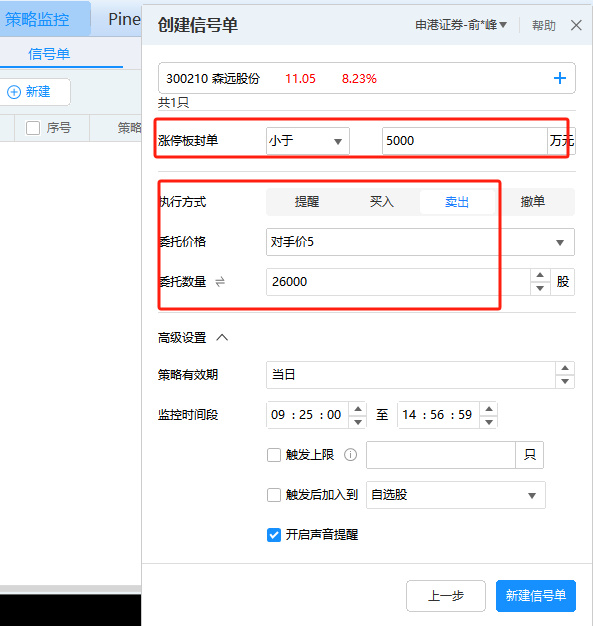The height and width of the screenshot is (626, 593).
Task: Open the 申港证券 account dropdown
Action: pos(461,25)
